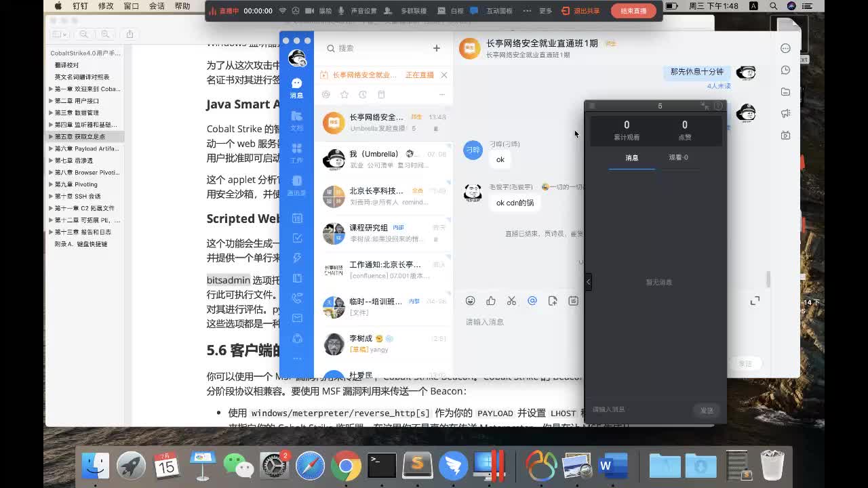The height and width of the screenshot is (488, 868).
Task: Open the 长亭网络安全 group conversation in chat list
Action: pos(383,123)
